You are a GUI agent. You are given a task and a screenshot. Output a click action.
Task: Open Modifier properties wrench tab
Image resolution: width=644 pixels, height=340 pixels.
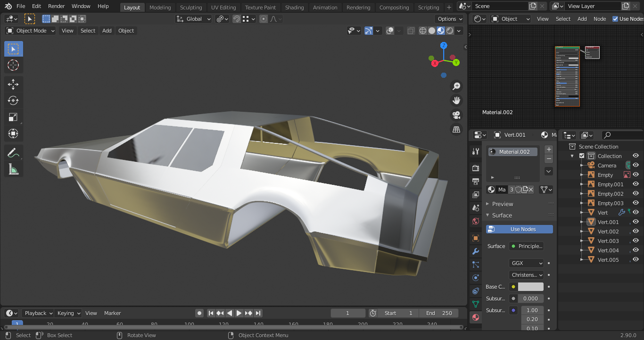click(x=475, y=251)
